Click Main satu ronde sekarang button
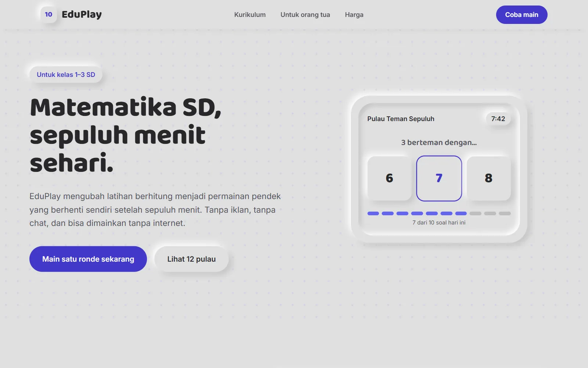Screen dimensions: 588x368 [x=88, y=259]
